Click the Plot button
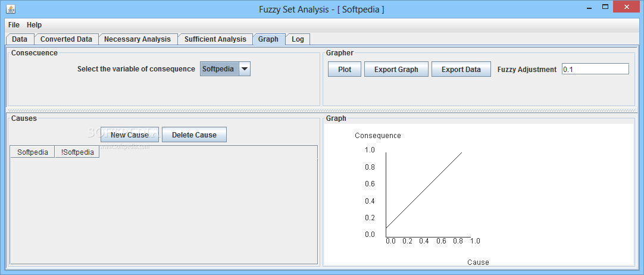This screenshot has height=275, width=644. tap(345, 70)
